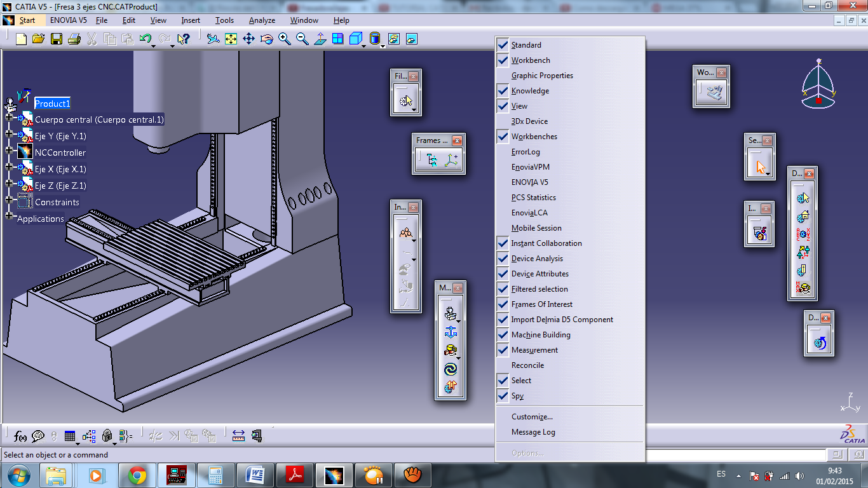Viewport: 868px width, 488px height.
Task: Open Google Chrome from the taskbar
Action: click(137, 475)
